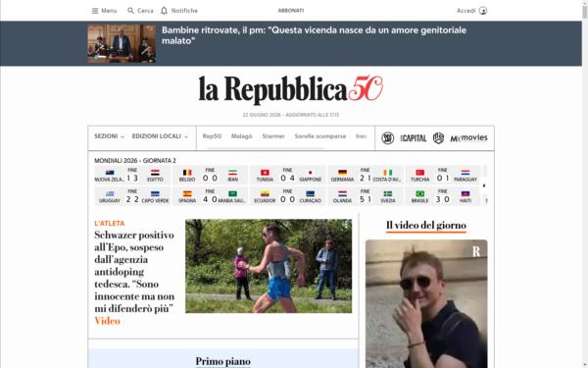Click the Costa d'Avorio flag
The width and height of the screenshot is (588, 368).
point(388,173)
